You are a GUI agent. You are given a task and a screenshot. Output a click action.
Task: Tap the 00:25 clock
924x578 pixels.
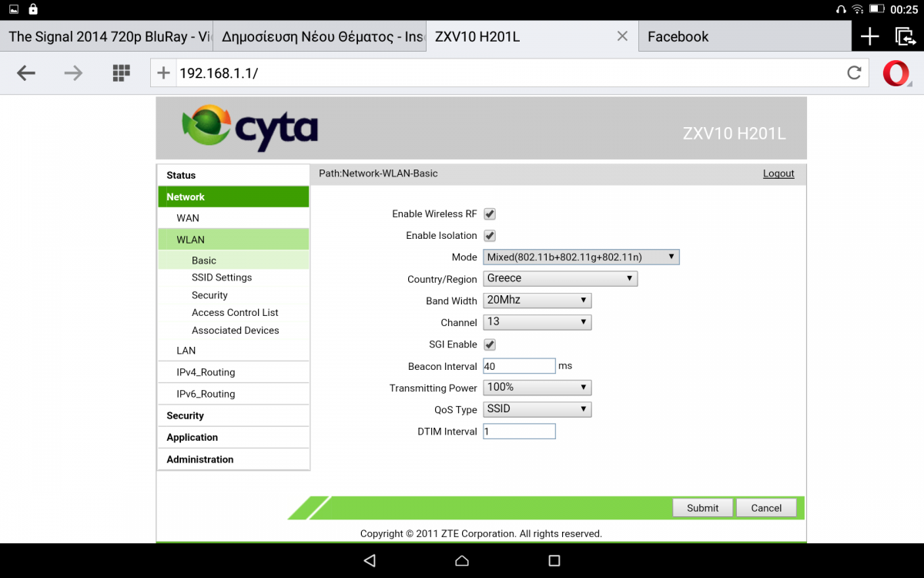[903, 9]
